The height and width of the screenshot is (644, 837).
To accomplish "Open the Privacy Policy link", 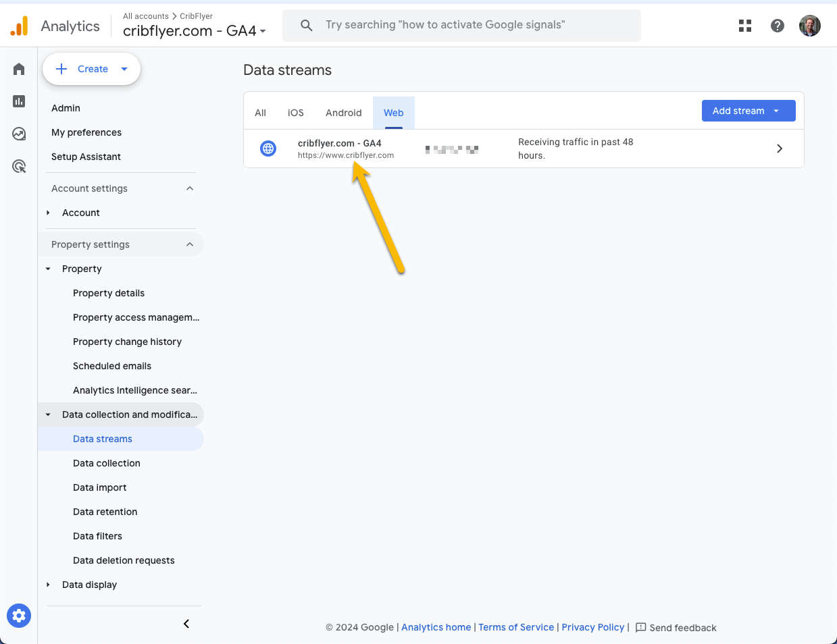I will (x=593, y=627).
